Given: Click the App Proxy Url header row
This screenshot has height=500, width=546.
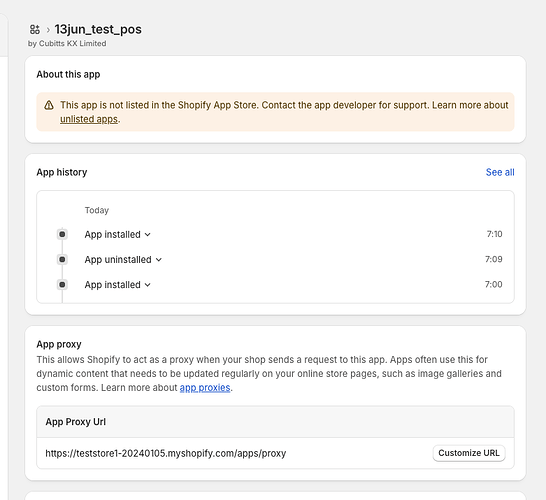Looking at the screenshot, I should tap(275, 422).
